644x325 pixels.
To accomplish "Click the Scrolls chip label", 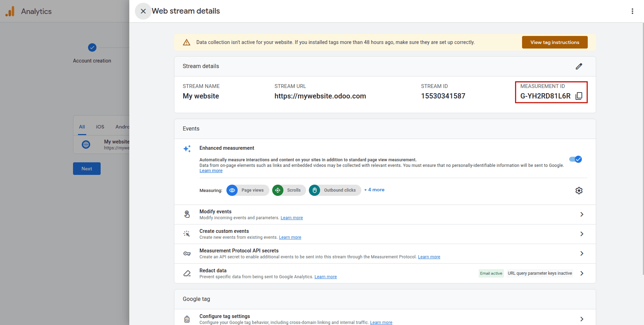I will click(x=294, y=190).
